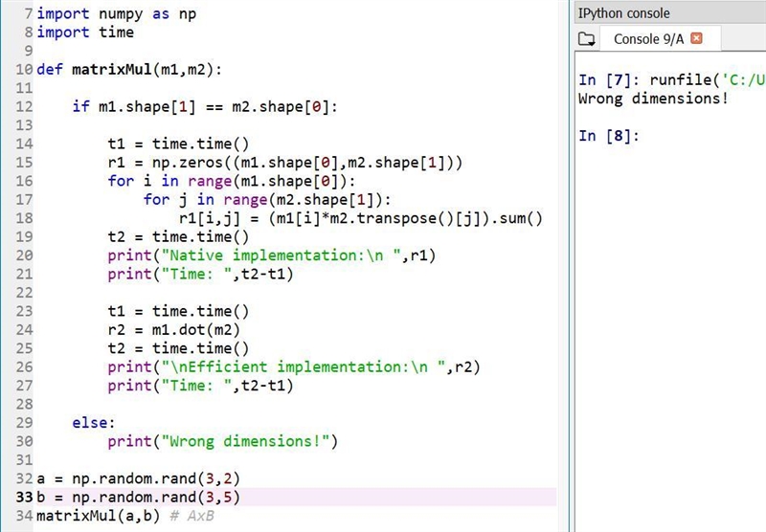Click line number 10 in the gutter
The height and width of the screenshot is (532, 766).
click(x=24, y=69)
